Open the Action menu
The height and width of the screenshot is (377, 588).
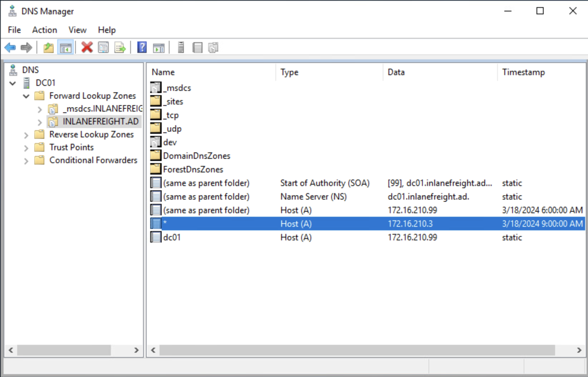click(44, 30)
